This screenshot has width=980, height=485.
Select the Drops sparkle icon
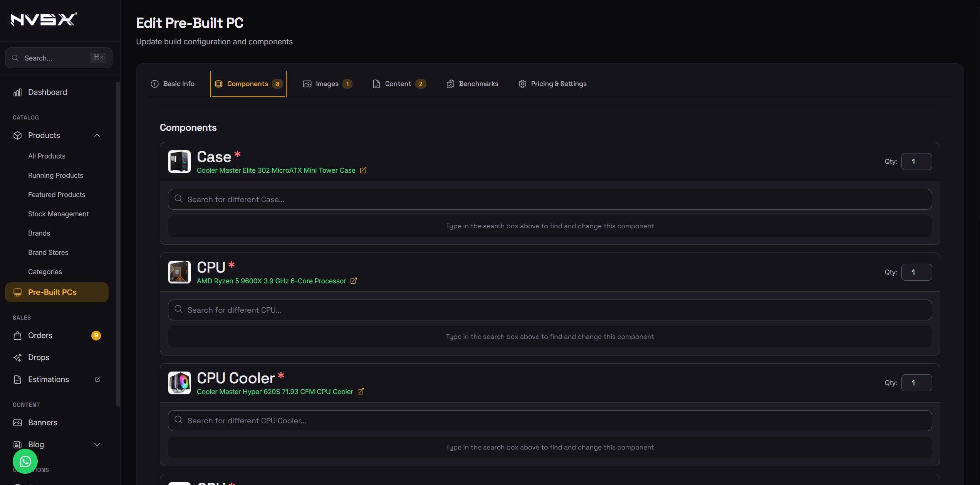[17, 357]
